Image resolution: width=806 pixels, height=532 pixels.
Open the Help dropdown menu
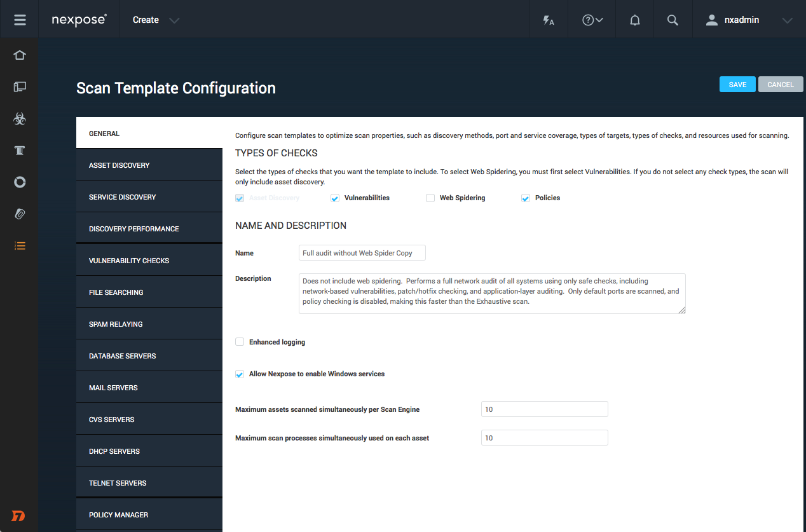[x=592, y=20]
